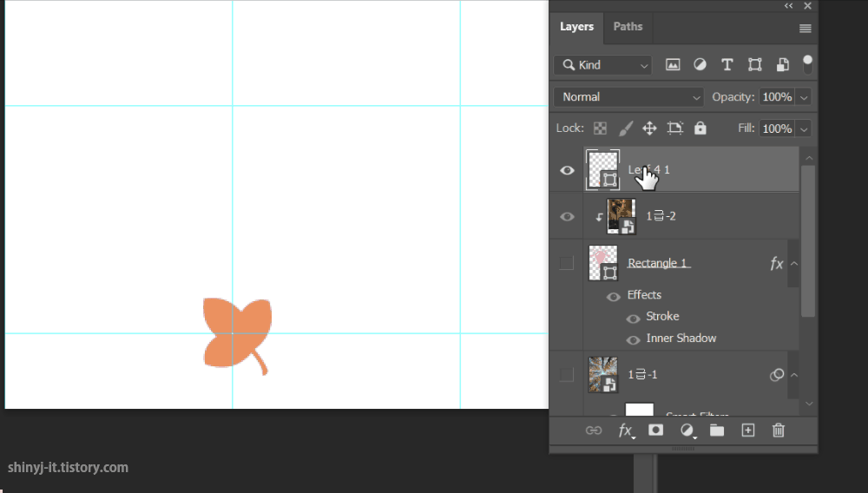Click the Opacity label
868x493 pixels.
[733, 97]
